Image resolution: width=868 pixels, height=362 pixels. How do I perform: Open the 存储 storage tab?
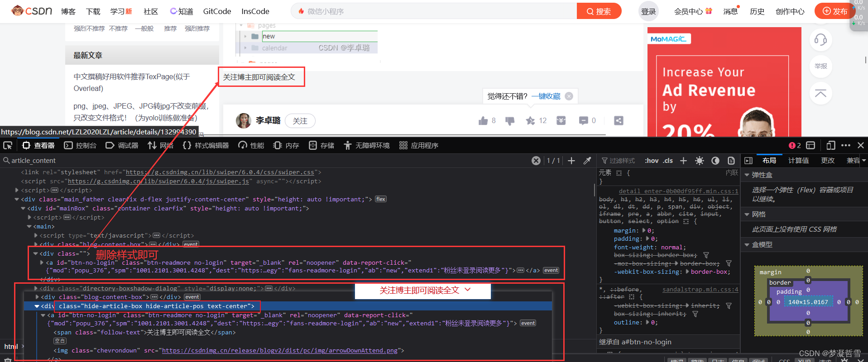(321, 145)
